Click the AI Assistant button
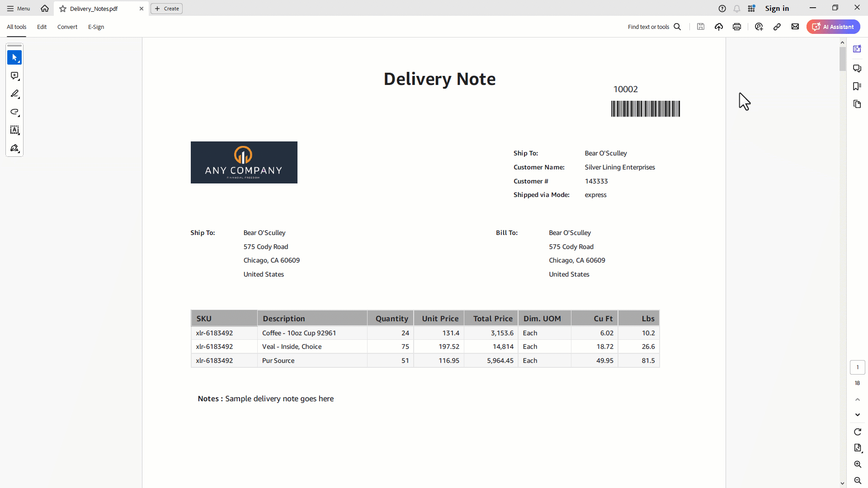 tap(833, 27)
